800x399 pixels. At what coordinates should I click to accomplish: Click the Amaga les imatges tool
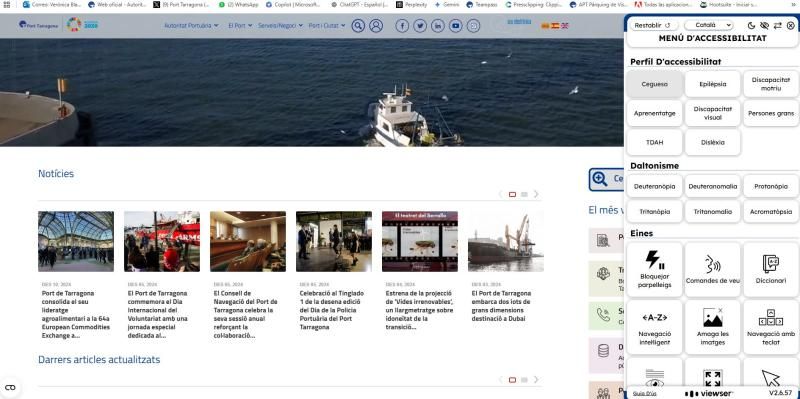(x=713, y=327)
